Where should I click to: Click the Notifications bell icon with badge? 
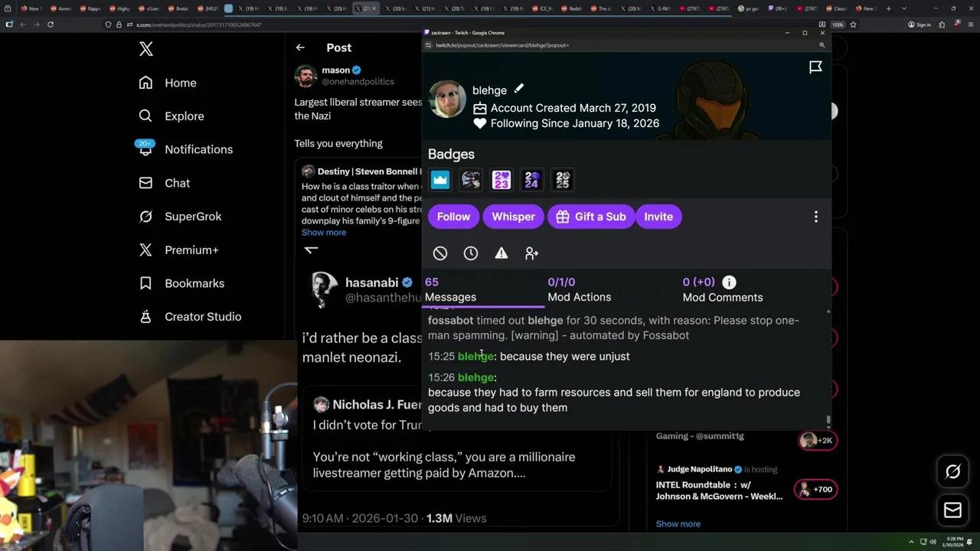click(145, 148)
